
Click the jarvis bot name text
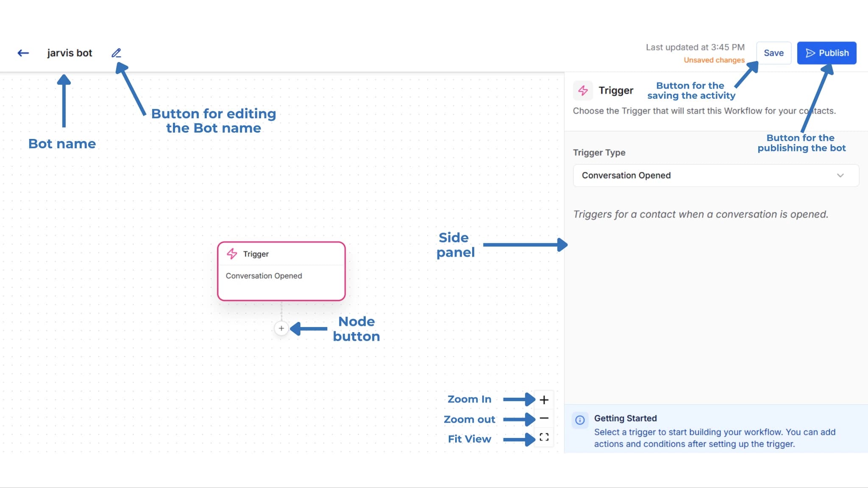(70, 53)
